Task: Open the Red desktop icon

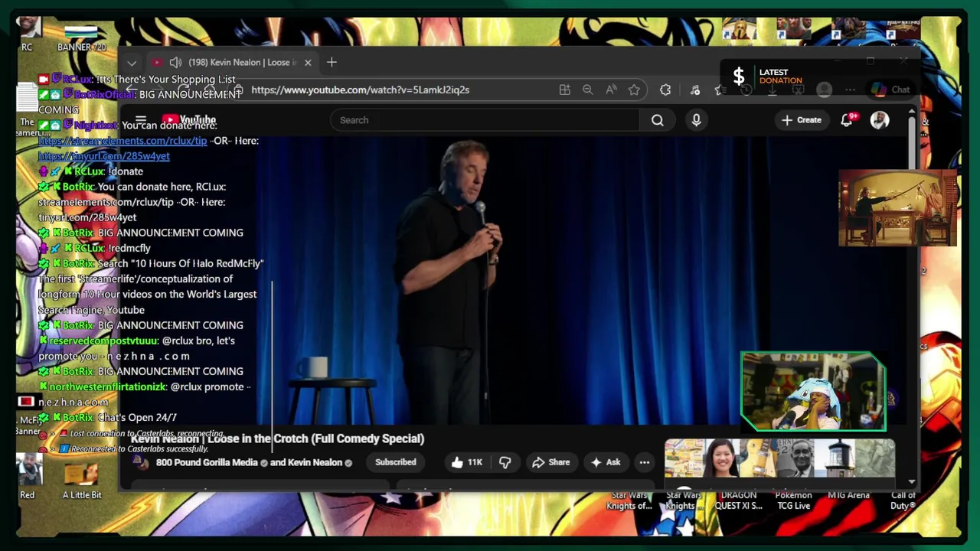Action: click(28, 476)
